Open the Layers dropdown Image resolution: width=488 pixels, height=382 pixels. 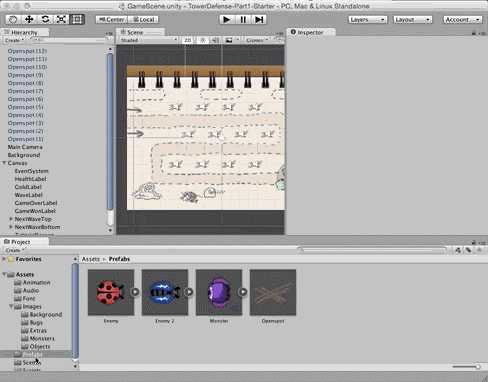[x=368, y=20]
